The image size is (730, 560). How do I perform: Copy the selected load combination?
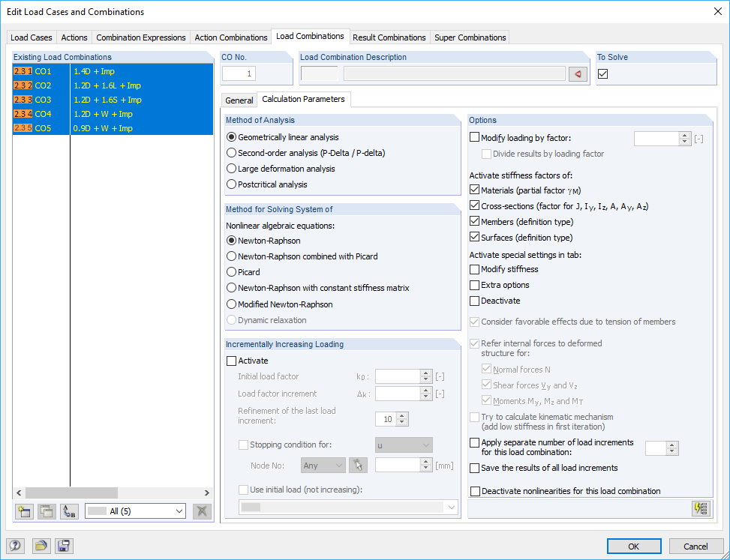[x=46, y=511]
